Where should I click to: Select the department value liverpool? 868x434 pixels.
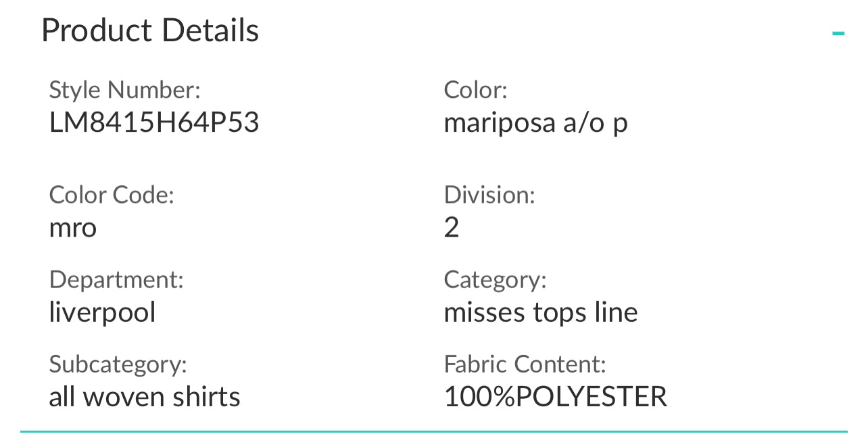[x=102, y=312]
